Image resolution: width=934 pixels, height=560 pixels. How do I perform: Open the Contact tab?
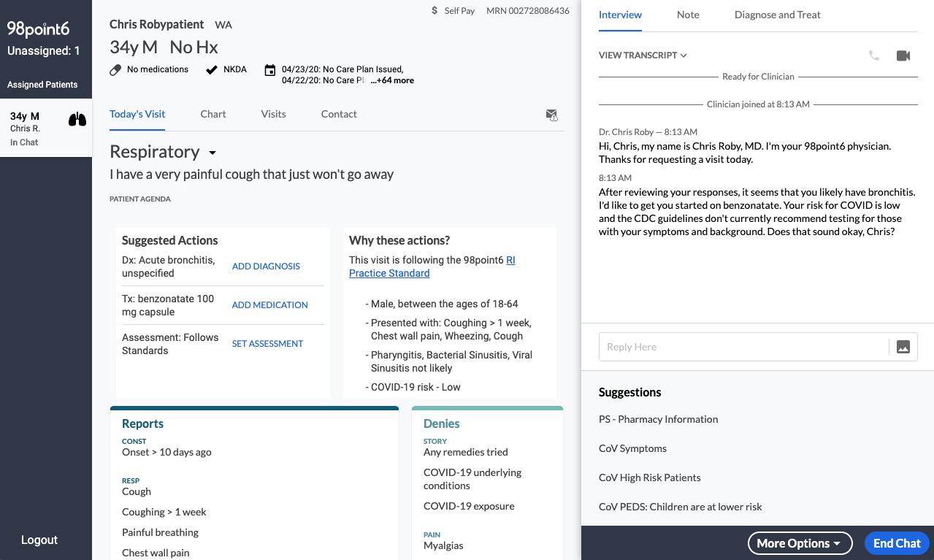(339, 114)
